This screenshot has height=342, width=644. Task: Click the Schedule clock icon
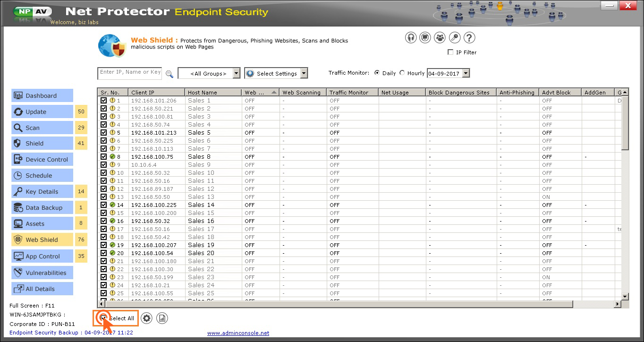[18, 175]
